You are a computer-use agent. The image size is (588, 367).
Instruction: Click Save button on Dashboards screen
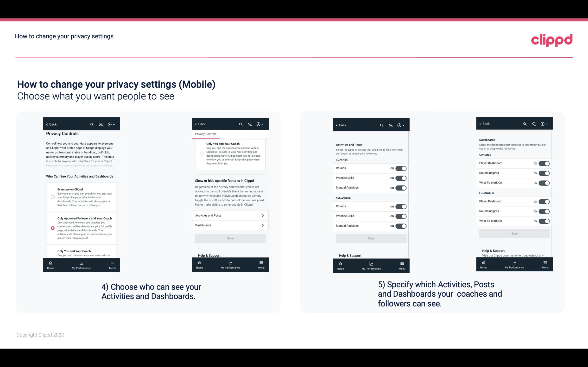point(514,233)
